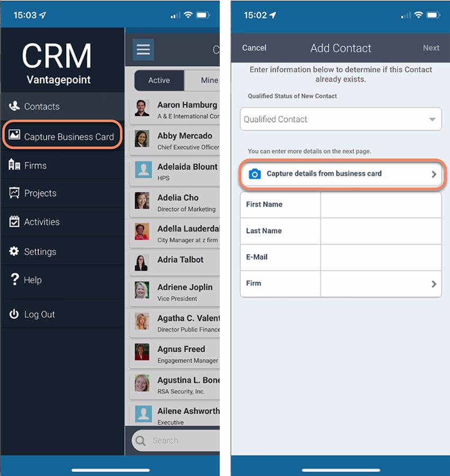The image size is (450, 476).
Task: Open Aaron Hamburg's profile photo
Action: point(142,108)
